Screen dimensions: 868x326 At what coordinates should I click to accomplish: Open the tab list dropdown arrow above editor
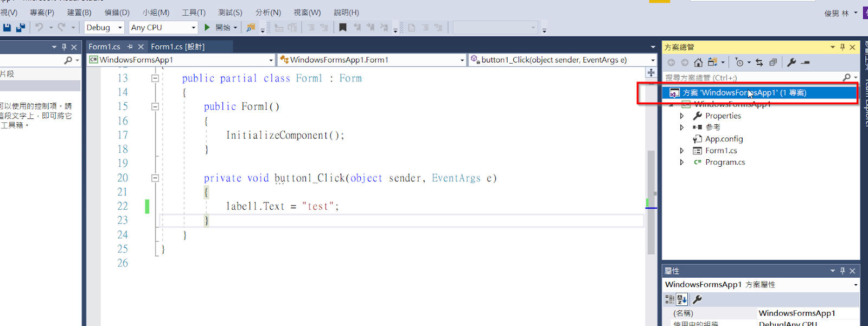653,47
